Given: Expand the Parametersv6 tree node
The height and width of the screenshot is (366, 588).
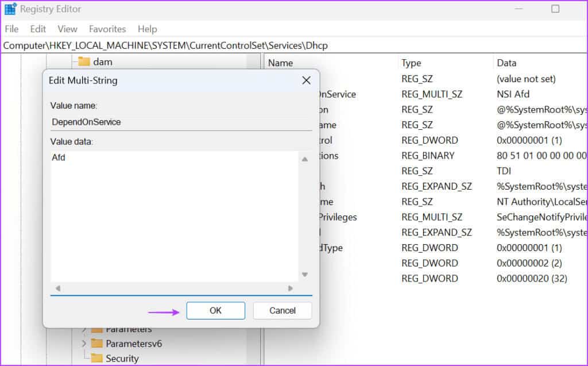Looking at the screenshot, I should (84, 343).
